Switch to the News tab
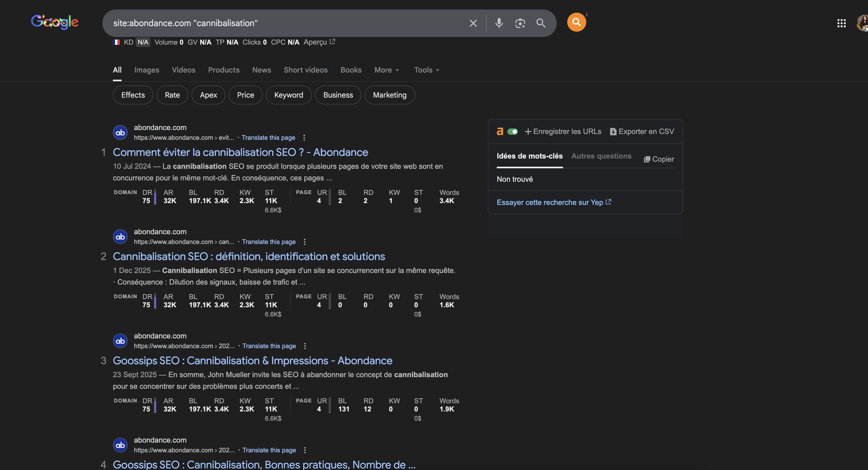Image resolution: width=868 pixels, height=470 pixels. point(261,70)
